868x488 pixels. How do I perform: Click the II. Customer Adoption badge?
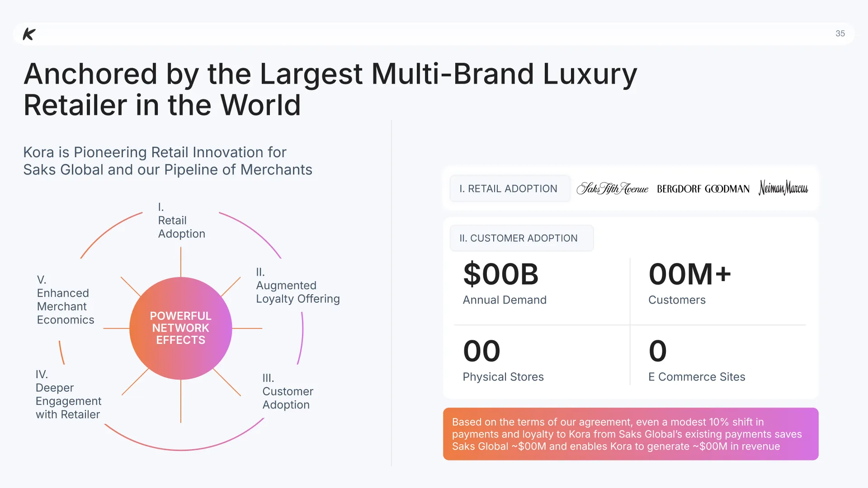[521, 238]
